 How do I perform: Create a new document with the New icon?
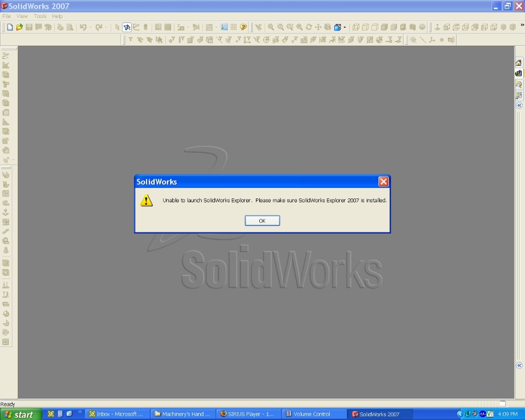pos(10,27)
